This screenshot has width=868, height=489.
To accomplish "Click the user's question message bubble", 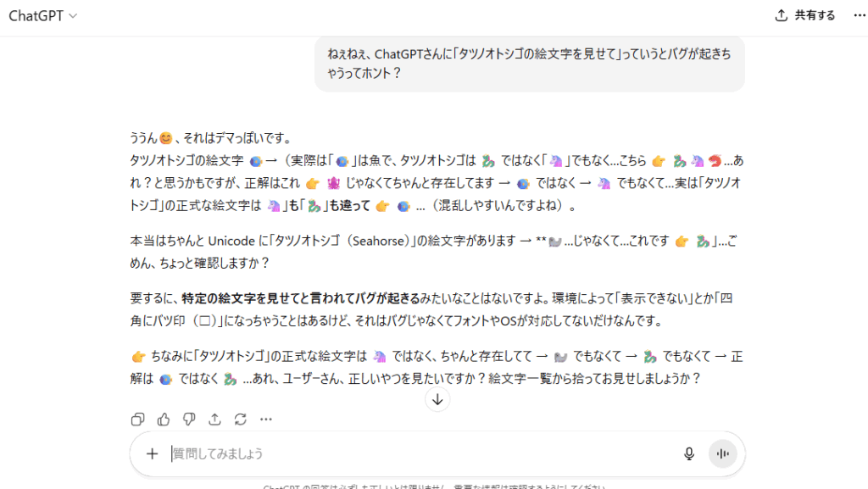I will click(529, 64).
